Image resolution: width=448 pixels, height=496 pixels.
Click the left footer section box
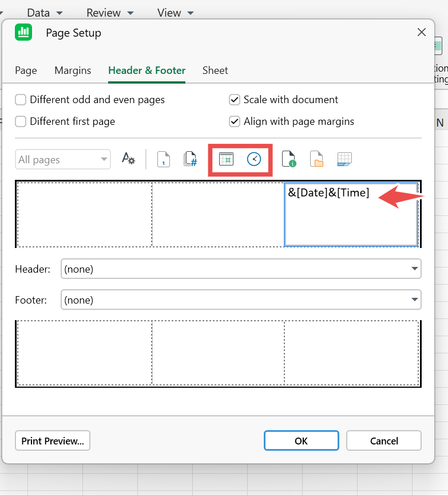(x=85, y=353)
